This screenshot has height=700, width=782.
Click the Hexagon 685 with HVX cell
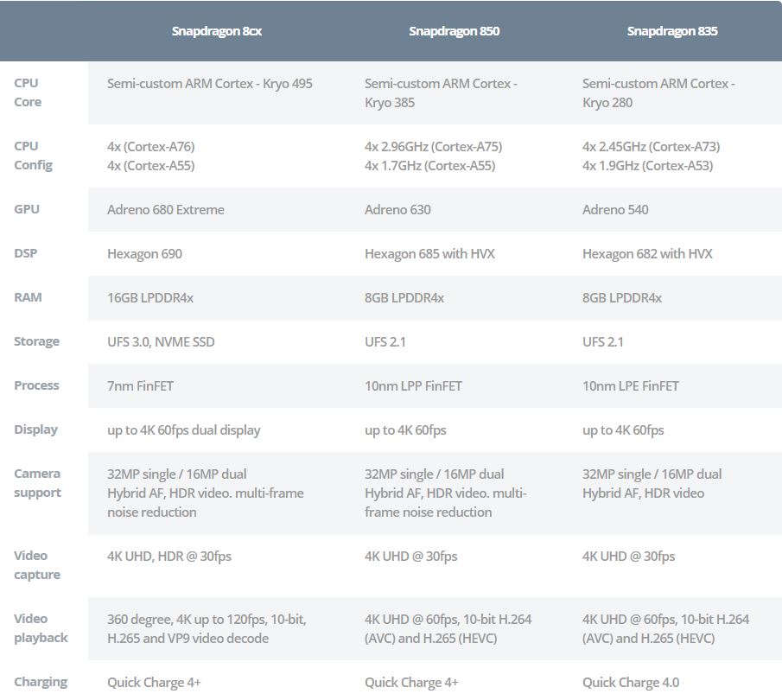[429, 254]
